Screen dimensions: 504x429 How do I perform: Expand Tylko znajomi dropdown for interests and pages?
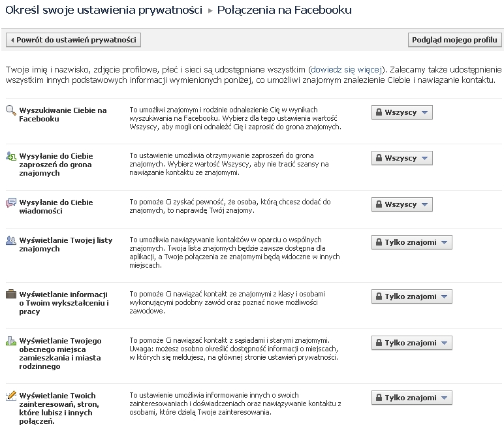(411, 398)
